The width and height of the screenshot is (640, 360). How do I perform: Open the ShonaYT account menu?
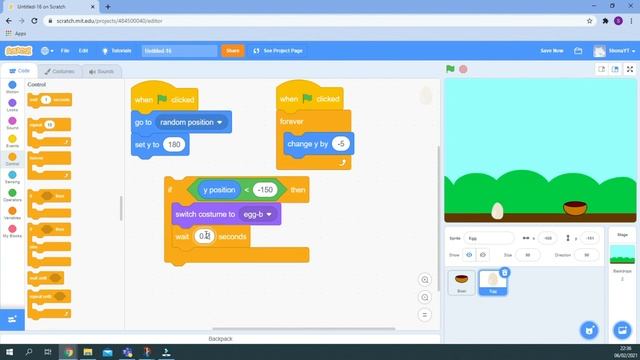614,51
